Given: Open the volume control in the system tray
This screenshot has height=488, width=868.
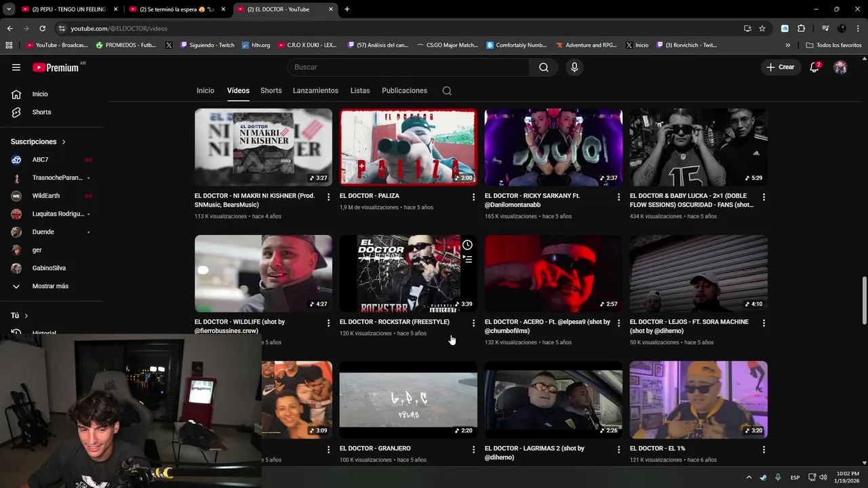Looking at the screenshot, I should [x=823, y=477].
